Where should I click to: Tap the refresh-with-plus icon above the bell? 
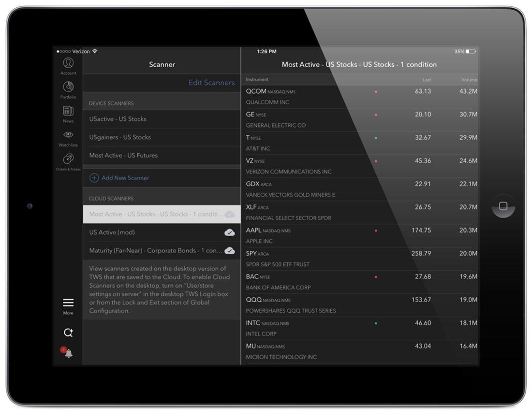coord(68,332)
